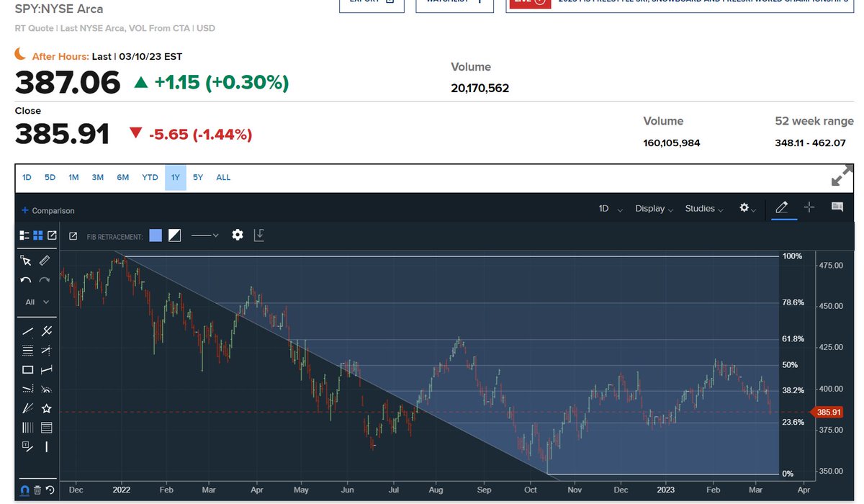Select the 1M time range tab
The height and width of the screenshot is (504, 864).
click(73, 177)
